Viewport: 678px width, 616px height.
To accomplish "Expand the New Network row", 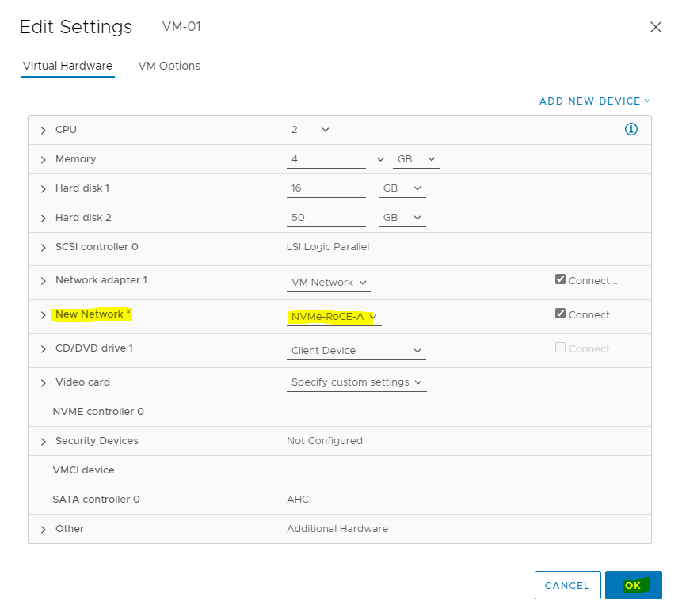I will (x=43, y=314).
